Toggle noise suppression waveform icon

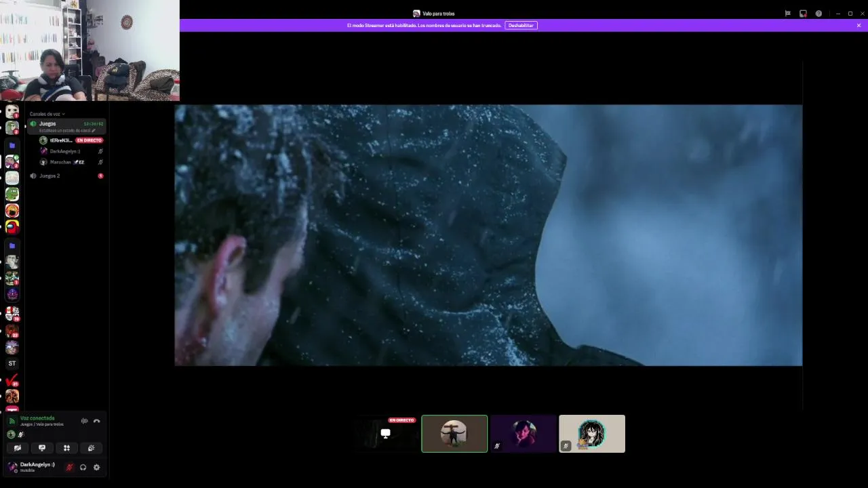click(x=84, y=421)
